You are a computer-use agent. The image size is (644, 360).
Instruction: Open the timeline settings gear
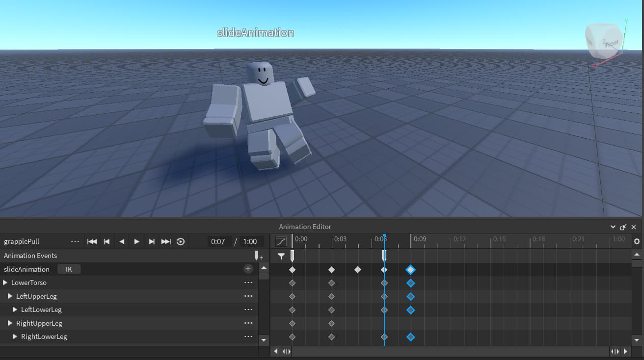tap(637, 241)
